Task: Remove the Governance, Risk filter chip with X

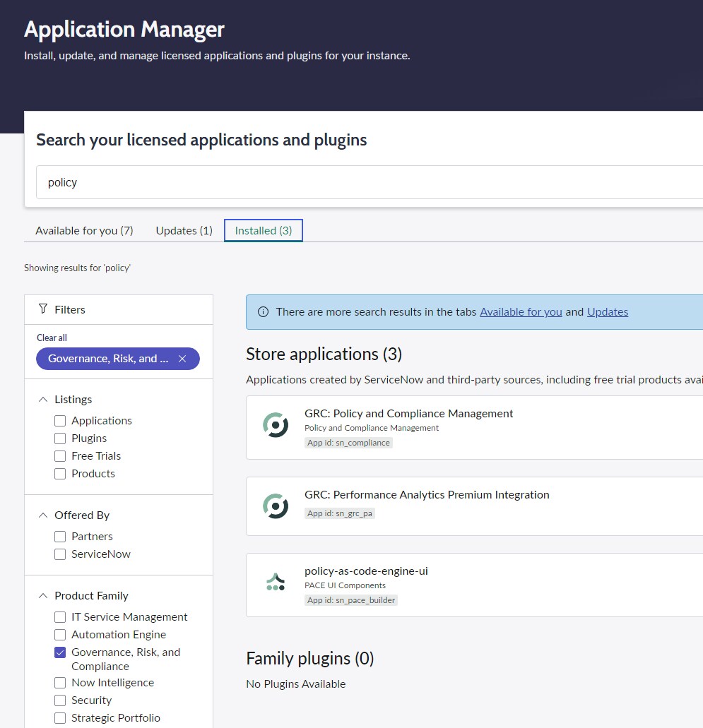Action: pyautogui.click(x=182, y=359)
